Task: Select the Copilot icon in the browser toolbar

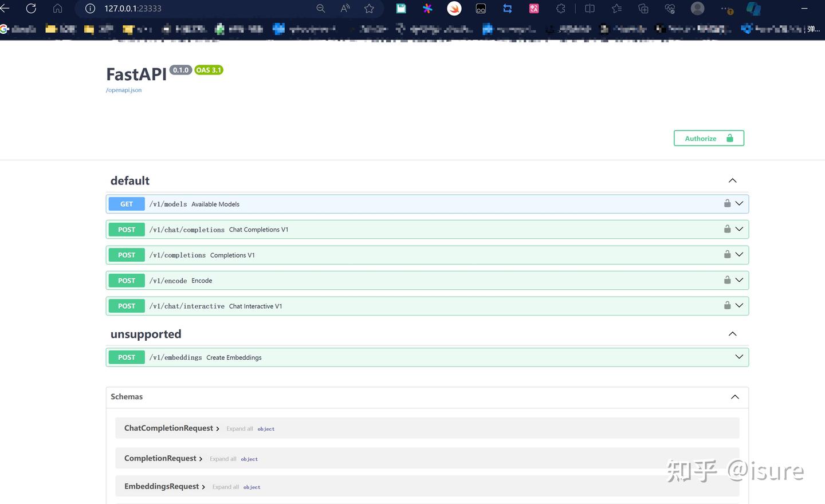Action: [752, 8]
